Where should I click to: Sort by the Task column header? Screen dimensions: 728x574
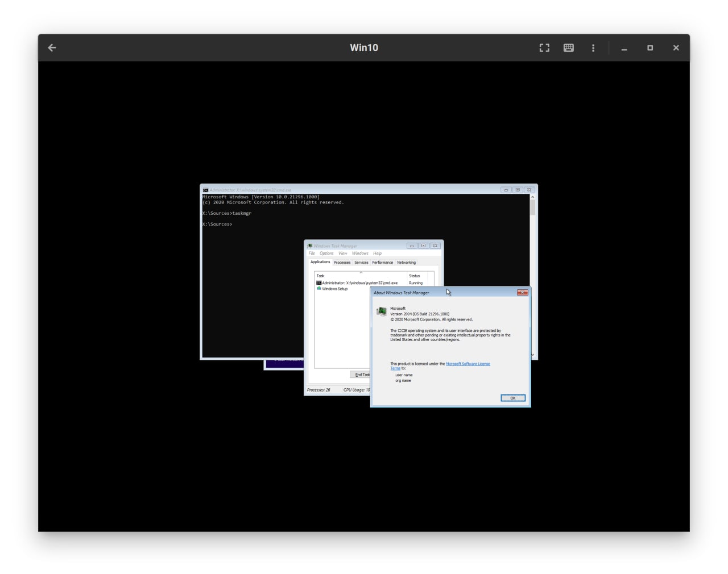pyautogui.click(x=361, y=276)
